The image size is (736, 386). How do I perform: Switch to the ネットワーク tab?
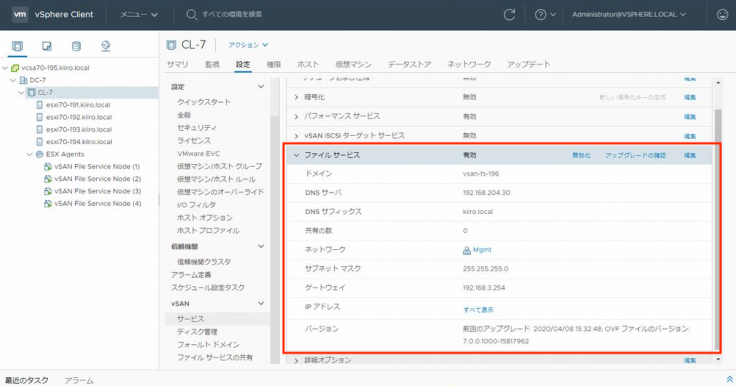[x=469, y=64]
